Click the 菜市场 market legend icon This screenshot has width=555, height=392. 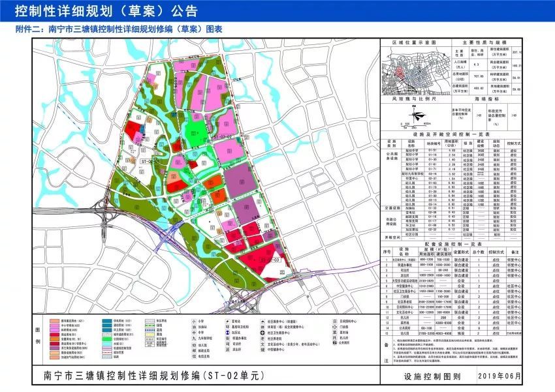(334, 332)
